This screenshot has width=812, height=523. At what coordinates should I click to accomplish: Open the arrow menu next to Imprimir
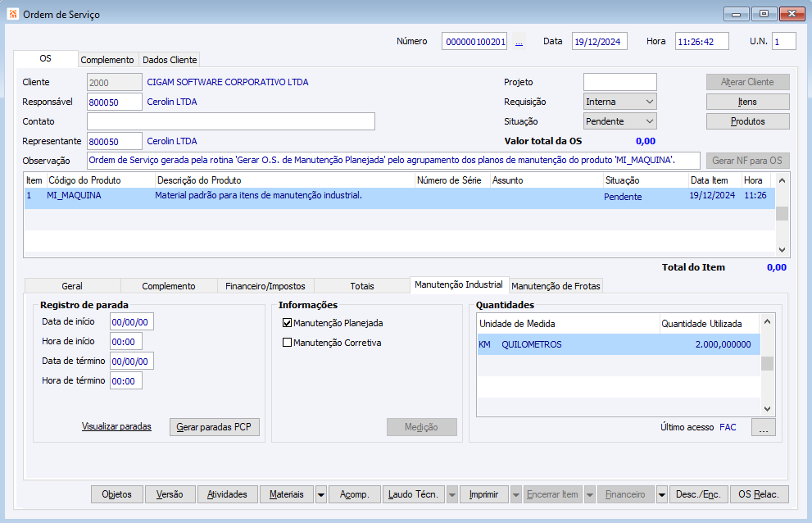coord(515,494)
